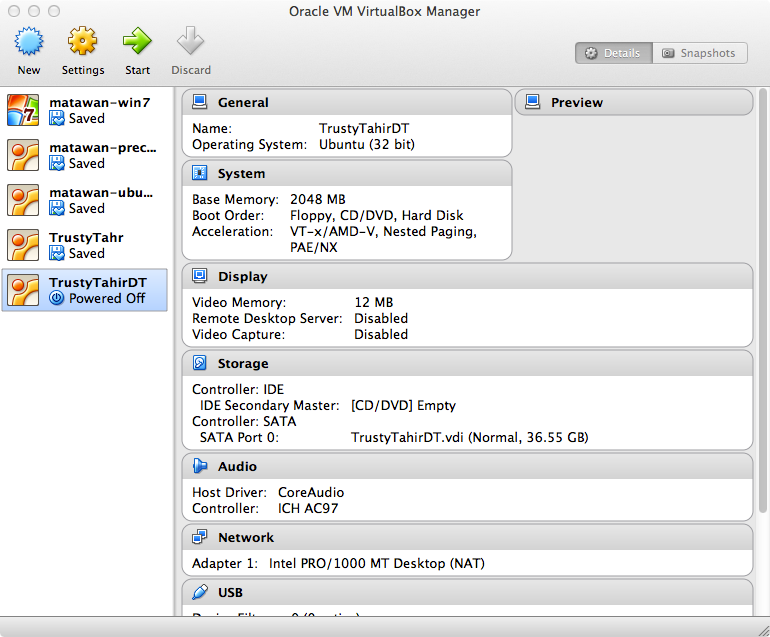The width and height of the screenshot is (770, 637).
Task: Click the System section chip icon
Action: pyautogui.click(x=199, y=173)
